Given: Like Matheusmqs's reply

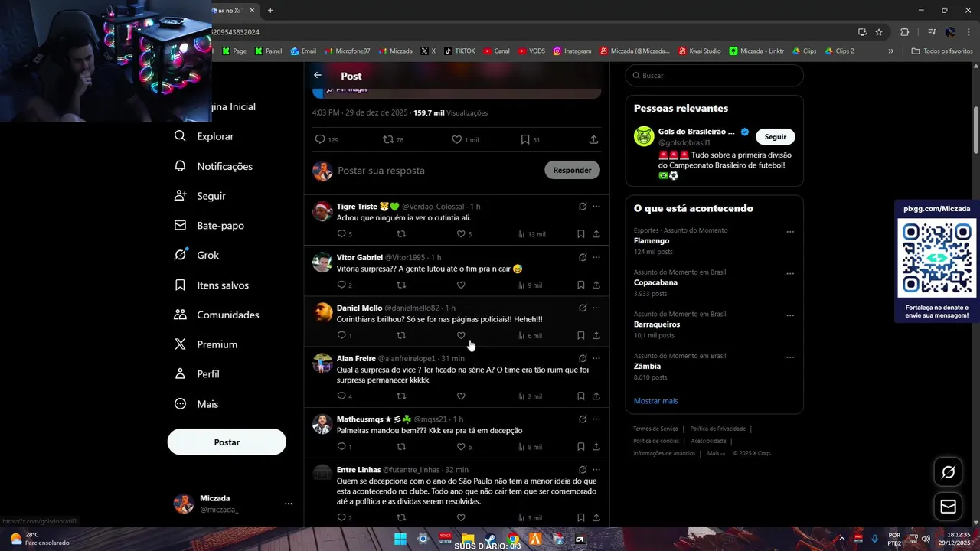Looking at the screenshot, I should click(461, 447).
